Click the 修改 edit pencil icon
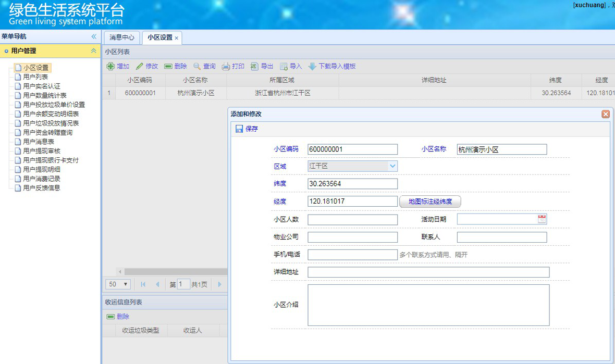Screen dimensions: 615x364 pos(140,66)
